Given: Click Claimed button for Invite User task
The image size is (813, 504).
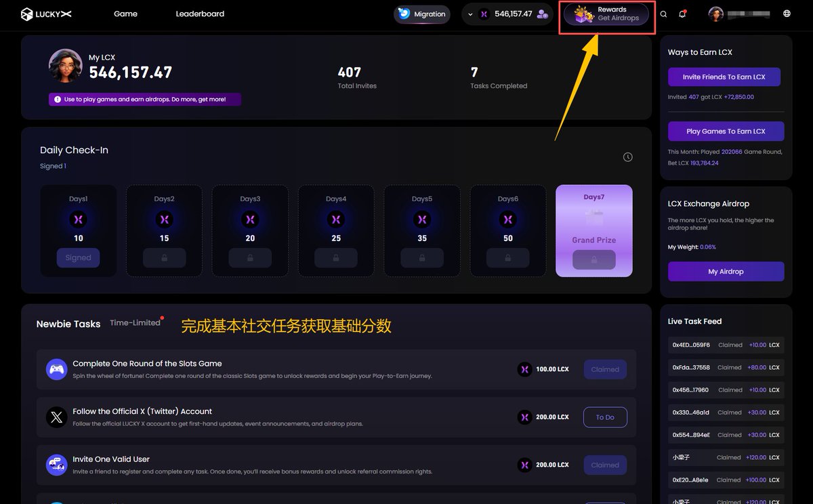Looking at the screenshot, I should pyautogui.click(x=605, y=465).
